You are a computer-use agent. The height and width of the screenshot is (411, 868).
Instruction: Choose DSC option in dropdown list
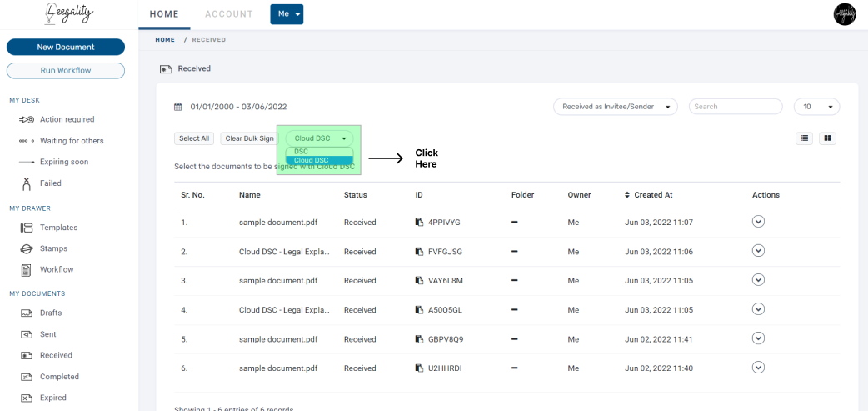coord(319,151)
